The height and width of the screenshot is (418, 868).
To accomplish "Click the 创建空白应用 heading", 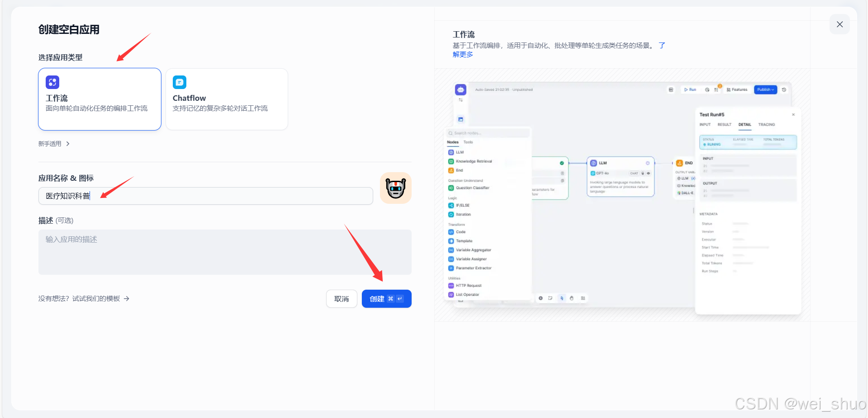I will tap(69, 30).
